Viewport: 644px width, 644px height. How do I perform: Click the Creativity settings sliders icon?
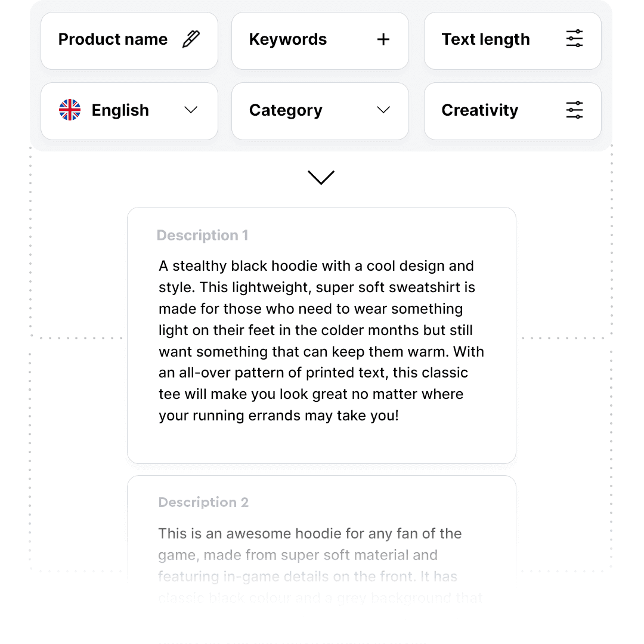pyautogui.click(x=574, y=110)
